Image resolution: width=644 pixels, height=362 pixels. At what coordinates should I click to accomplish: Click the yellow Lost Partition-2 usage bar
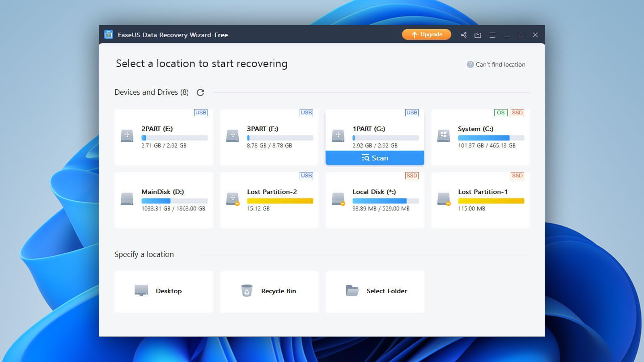tap(280, 201)
